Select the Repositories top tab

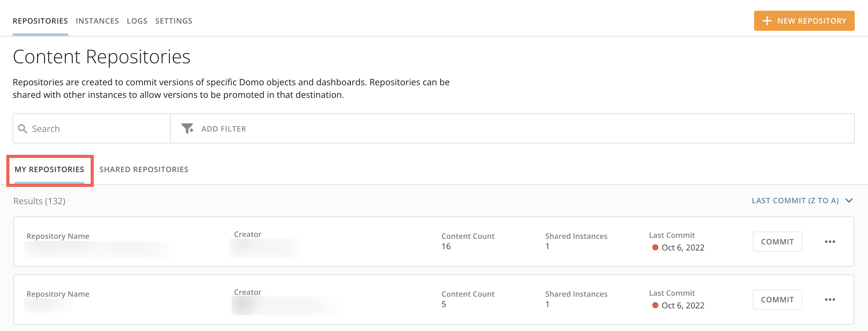40,21
